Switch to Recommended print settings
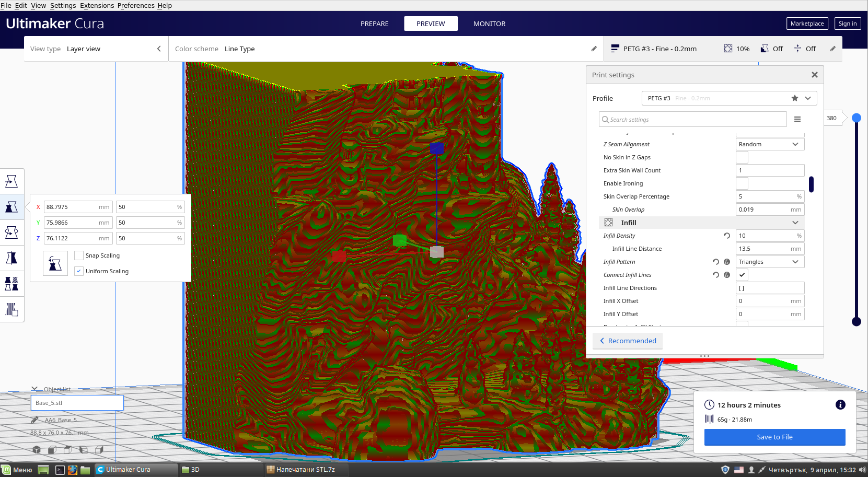868x477 pixels. click(628, 341)
